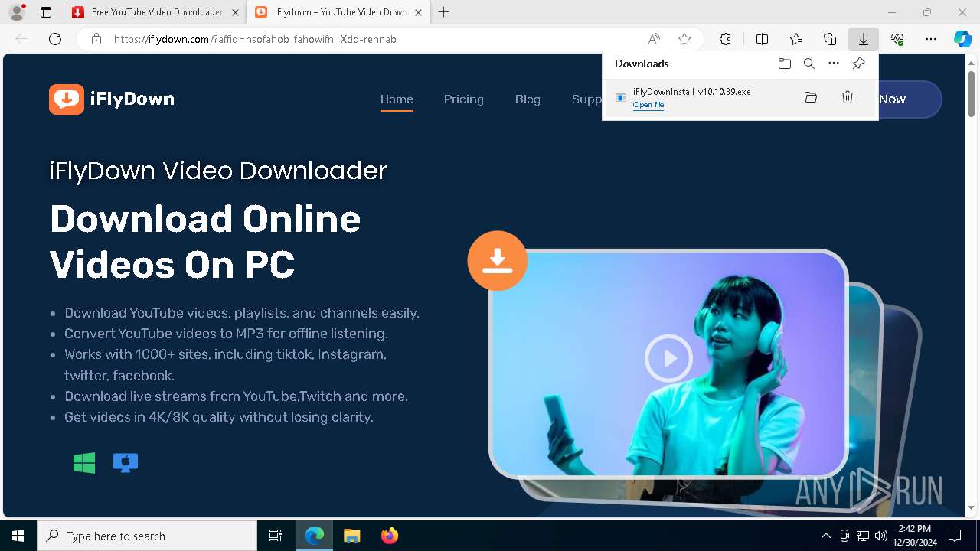Search downloads in Downloads panel

(809, 64)
